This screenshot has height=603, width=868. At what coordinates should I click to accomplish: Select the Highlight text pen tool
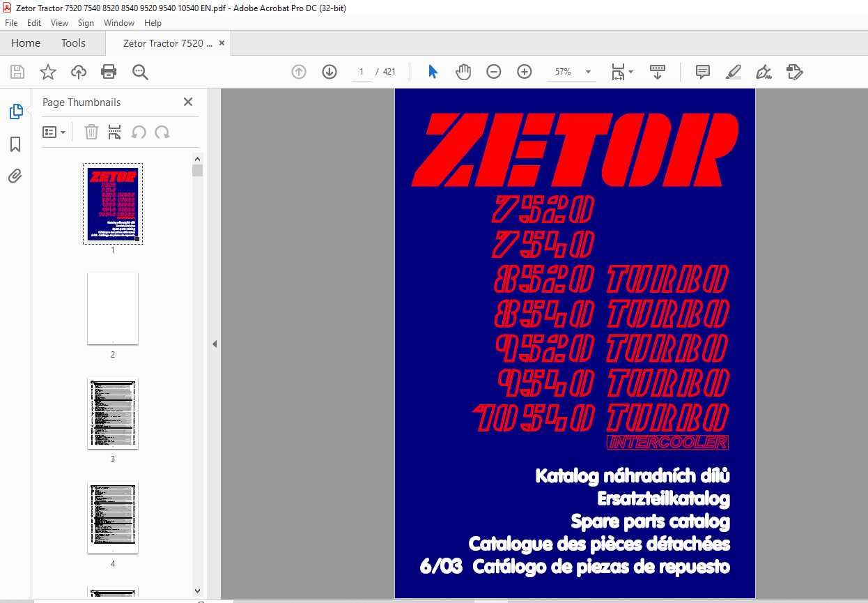click(733, 72)
